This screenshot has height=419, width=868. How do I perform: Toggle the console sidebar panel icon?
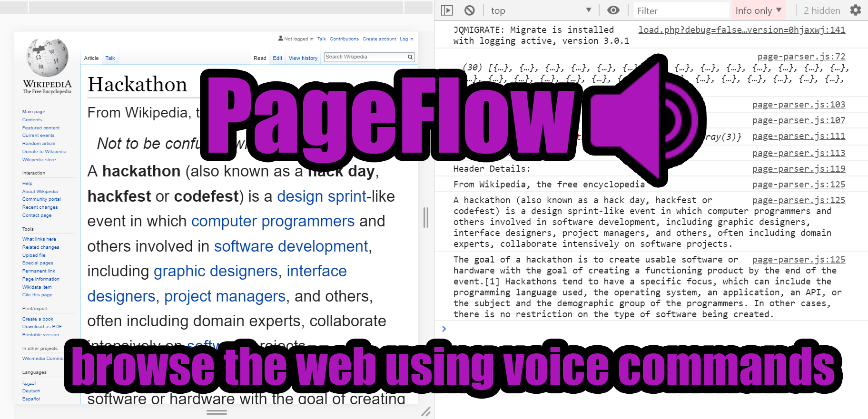pyautogui.click(x=447, y=10)
